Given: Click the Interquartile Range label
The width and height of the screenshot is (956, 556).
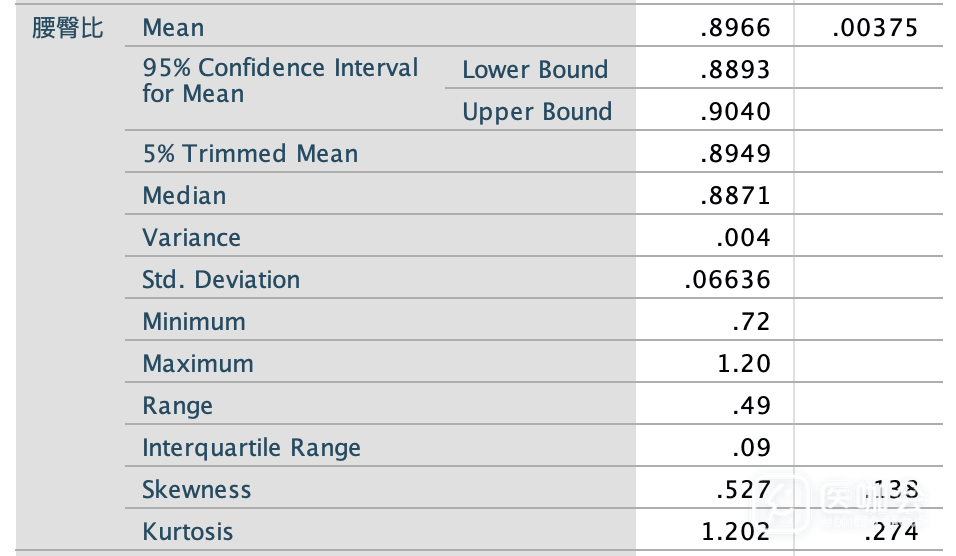Looking at the screenshot, I should point(251,448).
